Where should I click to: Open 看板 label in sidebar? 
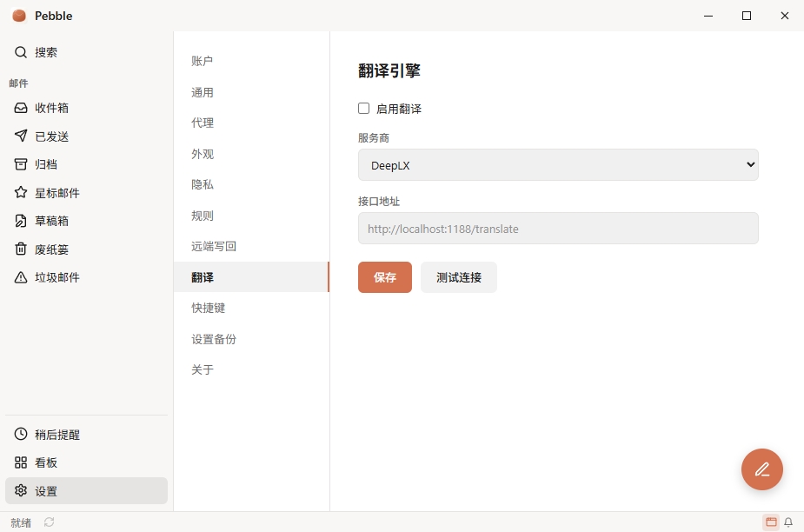[x=46, y=462]
